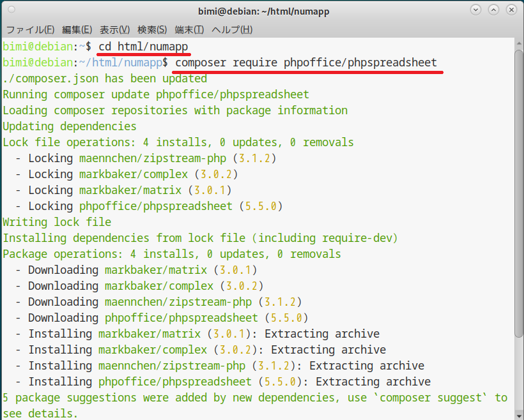Click the title bar text bimi@debian: ~/html/numapp
Viewport: 524px width, 420px height.
262,11
